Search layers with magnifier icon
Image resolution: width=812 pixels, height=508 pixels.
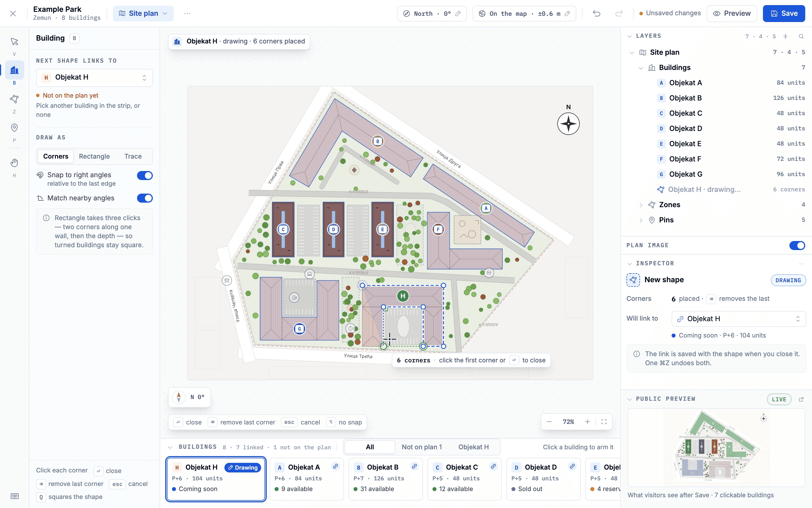tap(801, 36)
